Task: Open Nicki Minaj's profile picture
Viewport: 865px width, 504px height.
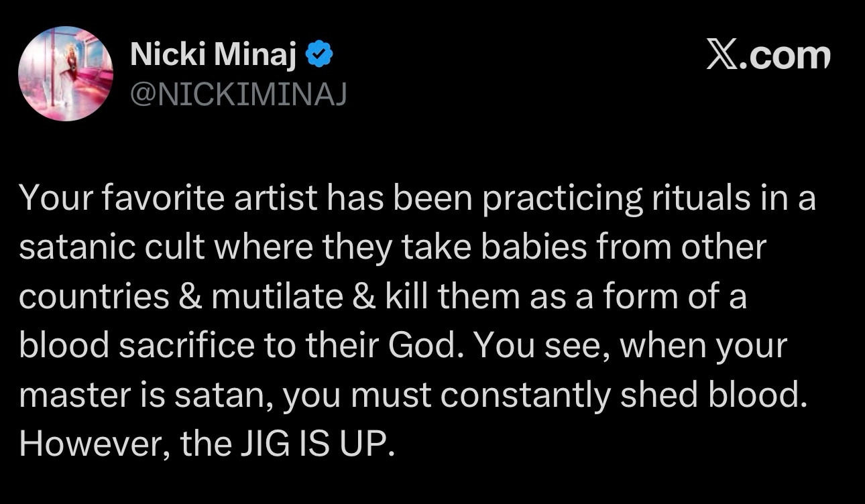Action: [64, 74]
